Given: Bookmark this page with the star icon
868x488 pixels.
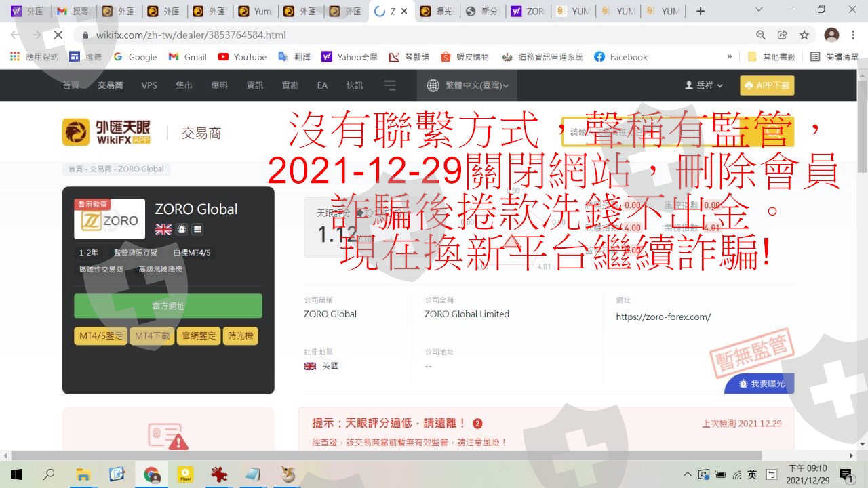Looking at the screenshot, I should pyautogui.click(x=804, y=35).
